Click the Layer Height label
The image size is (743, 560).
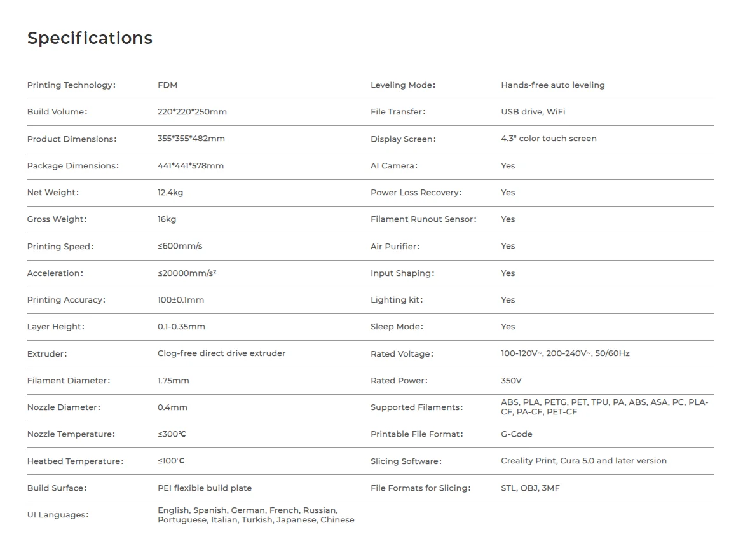point(56,327)
